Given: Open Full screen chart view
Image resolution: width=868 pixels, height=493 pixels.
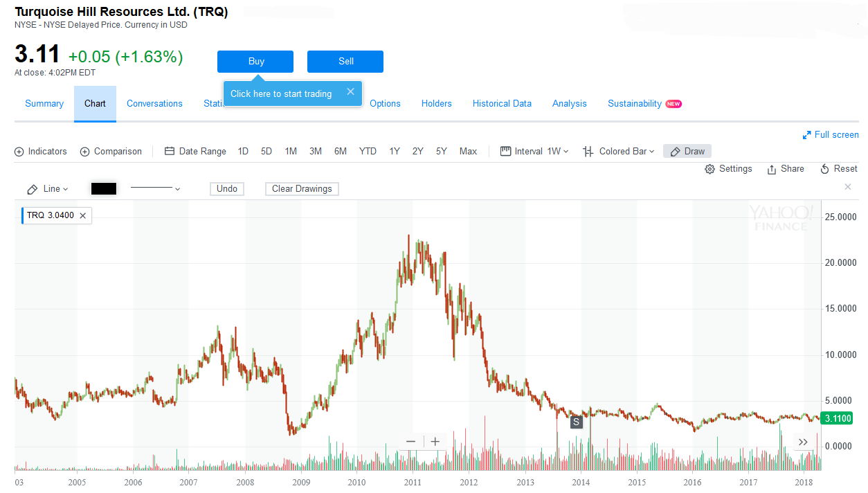Looking at the screenshot, I should tap(831, 134).
